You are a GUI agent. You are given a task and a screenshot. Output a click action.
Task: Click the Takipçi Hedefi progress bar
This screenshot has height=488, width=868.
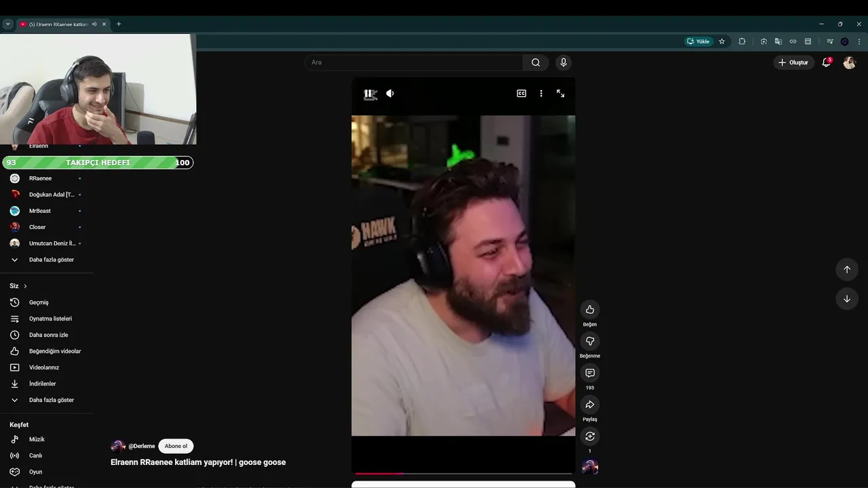coord(98,163)
